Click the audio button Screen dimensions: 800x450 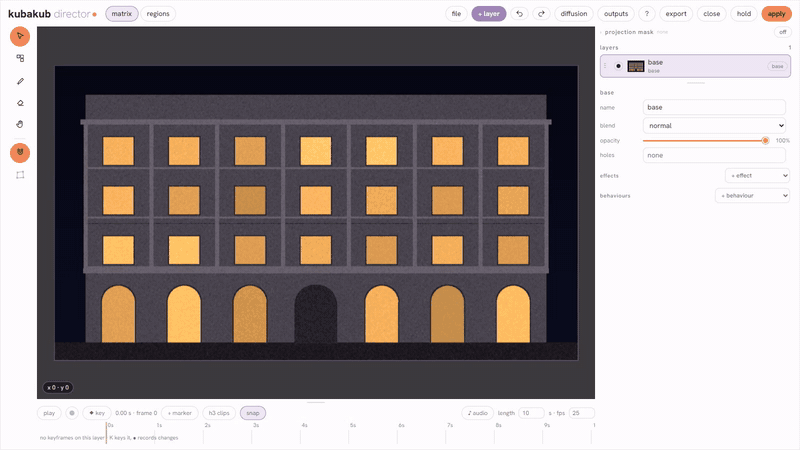point(478,413)
